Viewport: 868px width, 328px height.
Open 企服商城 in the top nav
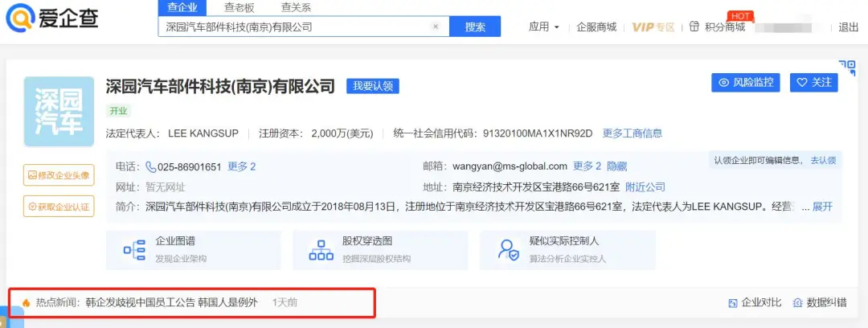pyautogui.click(x=596, y=27)
